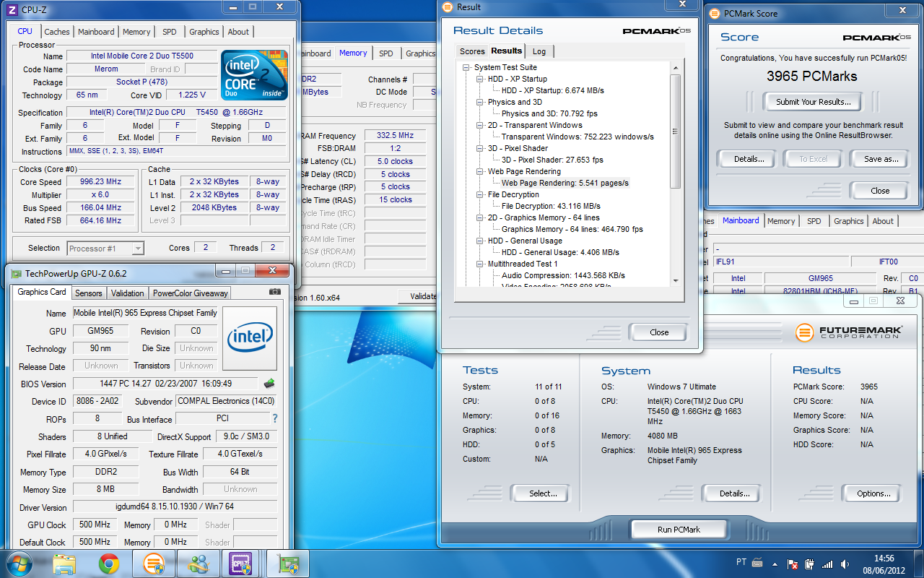The width and height of the screenshot is (924, 578).
Task: Click the Intel logo in GPU-Z
Action: click(x=250, y=338)
